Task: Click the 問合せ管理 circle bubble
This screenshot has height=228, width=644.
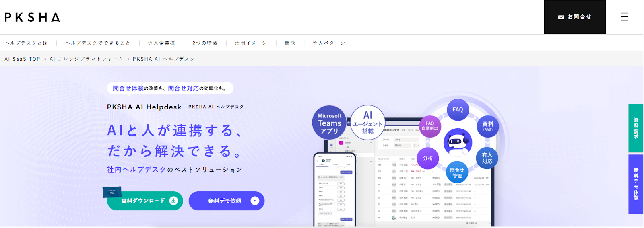Action: coord(457,173)
